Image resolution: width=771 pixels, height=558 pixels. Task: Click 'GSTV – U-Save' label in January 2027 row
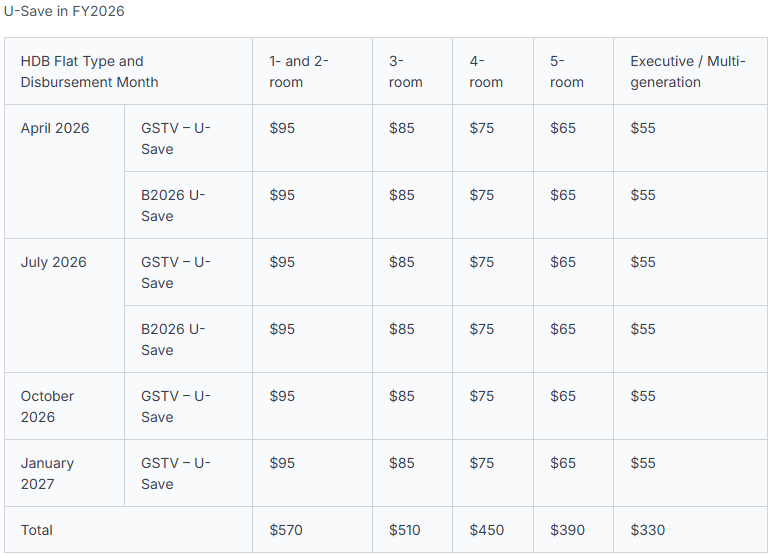point(176,473)
